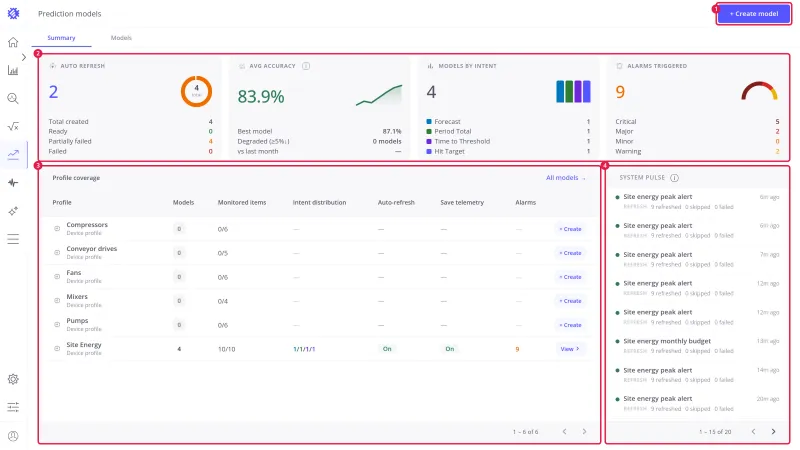Select the prediction trend sidebar icon
Viewport: 800px width, 450px height.
pyautogui.click(x=13, y=154)
